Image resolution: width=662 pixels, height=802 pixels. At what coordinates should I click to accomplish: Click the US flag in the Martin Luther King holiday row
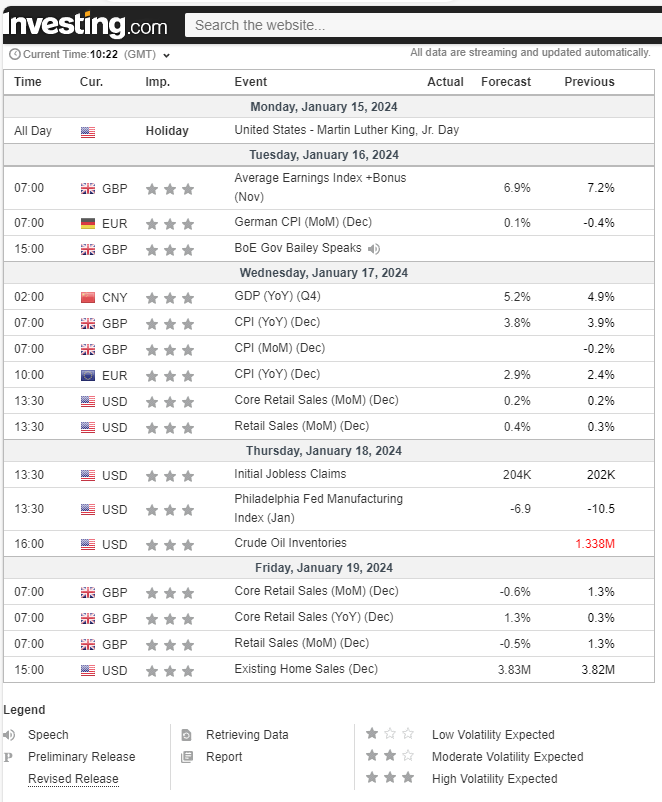pyautogui.click(x=88, y=131)
